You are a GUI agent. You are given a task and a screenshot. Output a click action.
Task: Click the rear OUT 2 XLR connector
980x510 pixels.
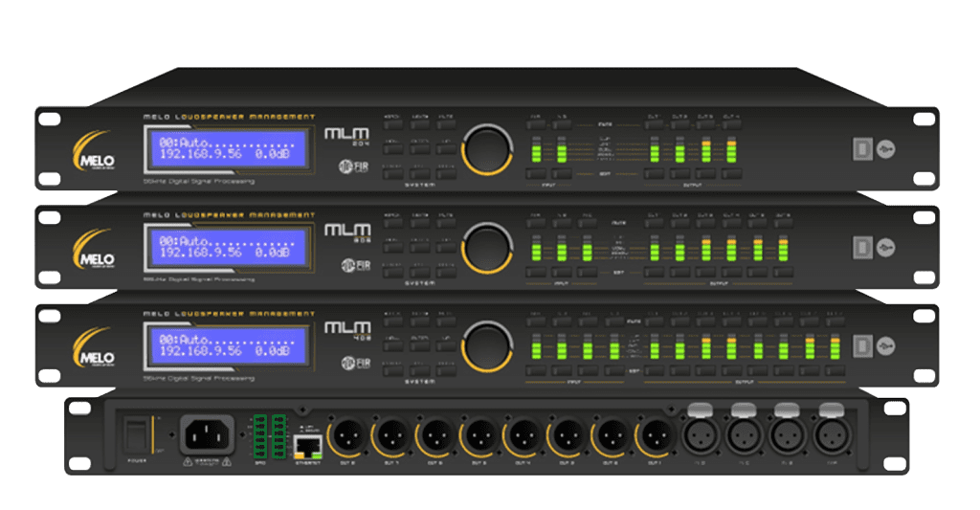pos(611,434)
